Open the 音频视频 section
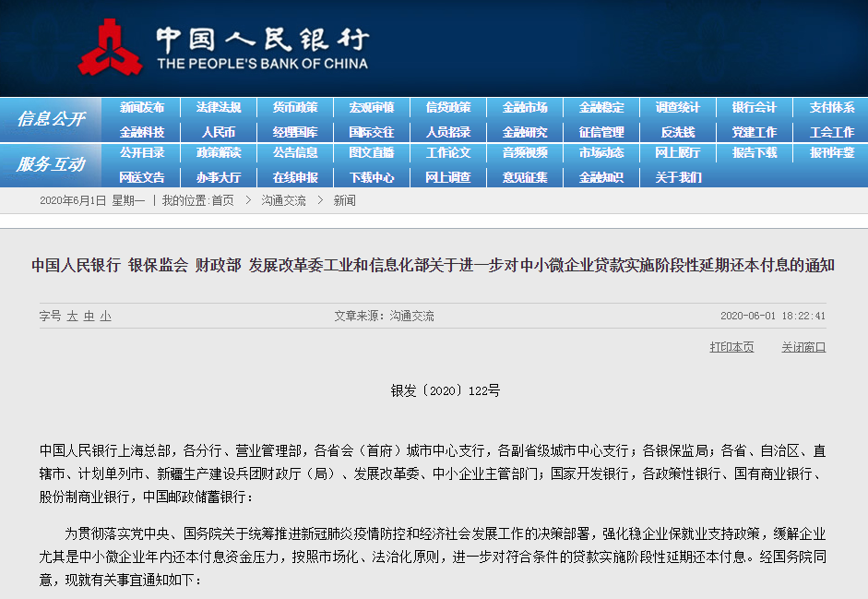The width and height of the screenshot is (868, 599). (525, 153)
